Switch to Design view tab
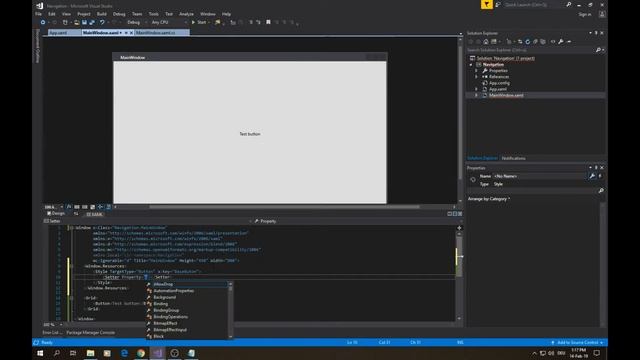The width and height of the screenshot is (640, 360). point(56,213)
